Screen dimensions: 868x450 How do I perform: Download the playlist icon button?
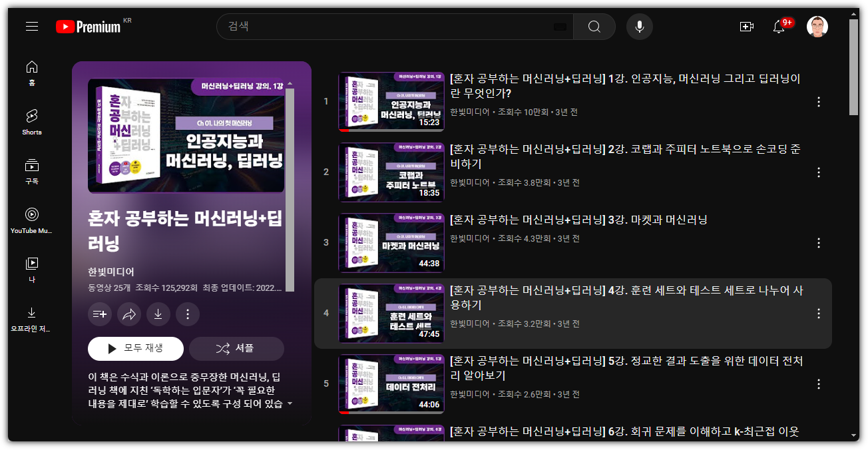[x=158, y=314]
